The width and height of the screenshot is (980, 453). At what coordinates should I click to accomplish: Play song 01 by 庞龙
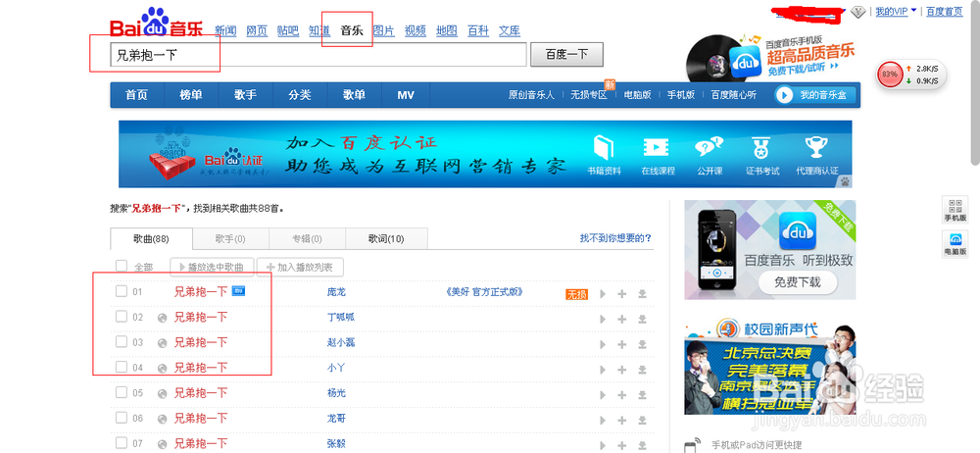click(603, 294)
